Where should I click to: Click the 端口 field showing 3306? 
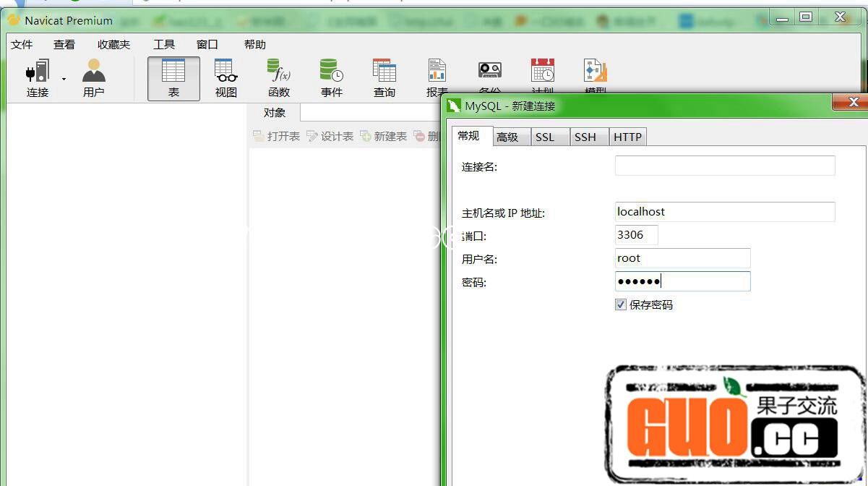(636, 235)
